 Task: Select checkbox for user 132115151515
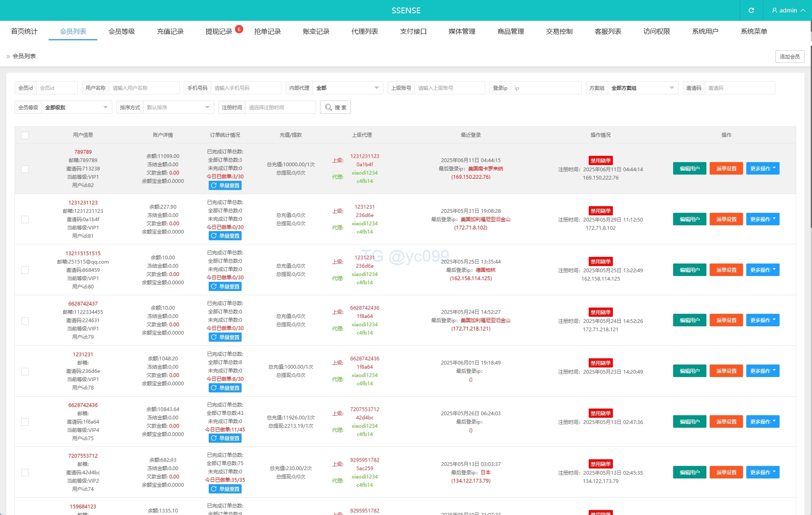[x=25, y=270]
